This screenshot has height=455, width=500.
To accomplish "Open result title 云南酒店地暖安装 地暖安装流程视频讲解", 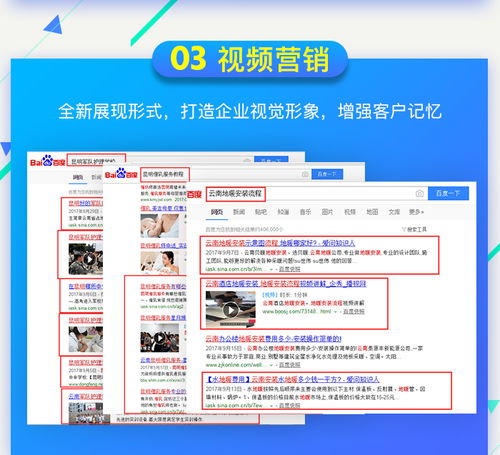I will click(286, 284).
